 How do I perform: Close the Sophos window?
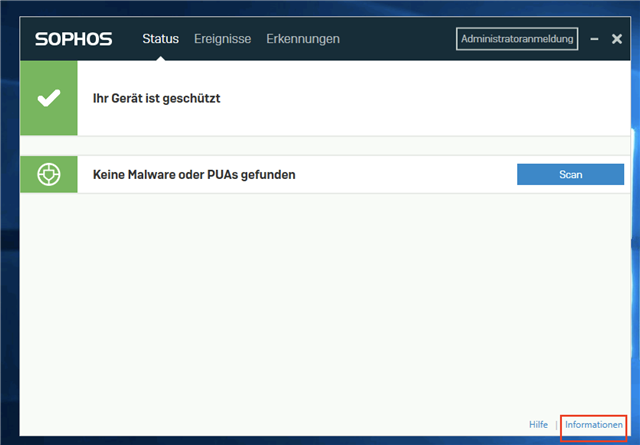(617, 39)
